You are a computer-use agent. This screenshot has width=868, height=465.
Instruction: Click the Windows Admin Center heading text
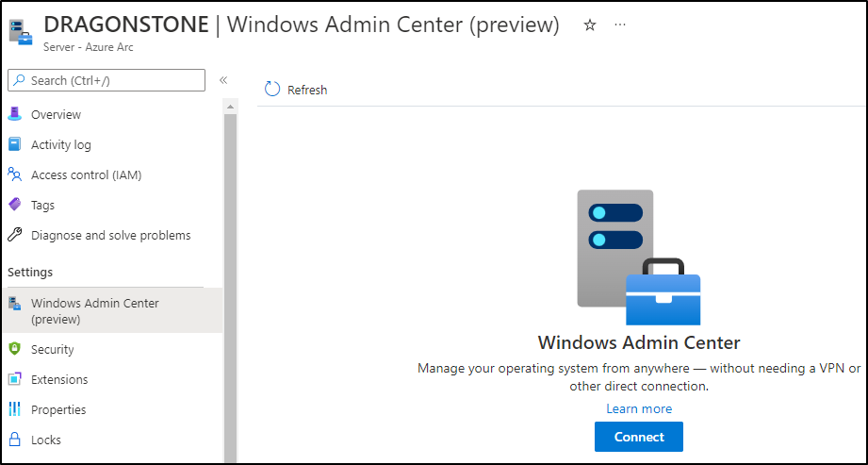639,342
